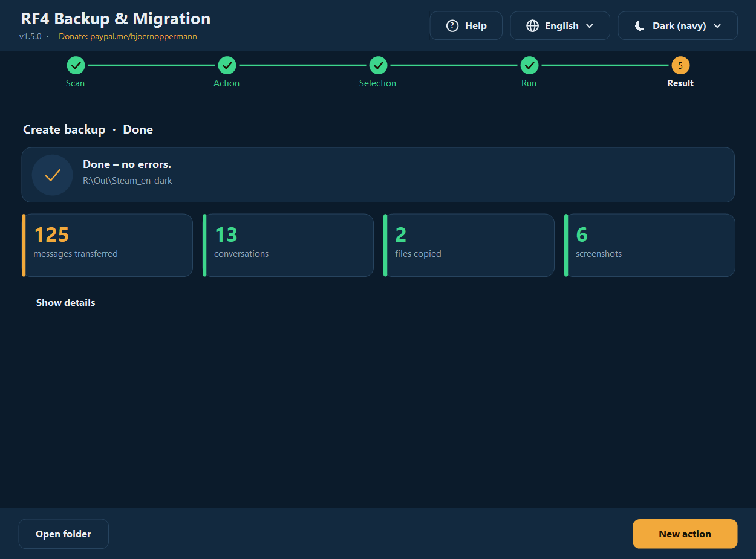
Task: Click the 6 screenshots card
Action: [650, 245]
